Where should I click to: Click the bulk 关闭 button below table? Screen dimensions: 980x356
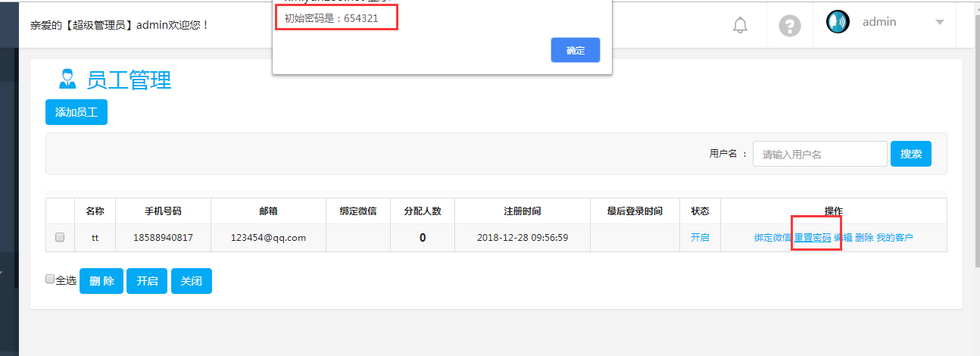click(192, 281)
